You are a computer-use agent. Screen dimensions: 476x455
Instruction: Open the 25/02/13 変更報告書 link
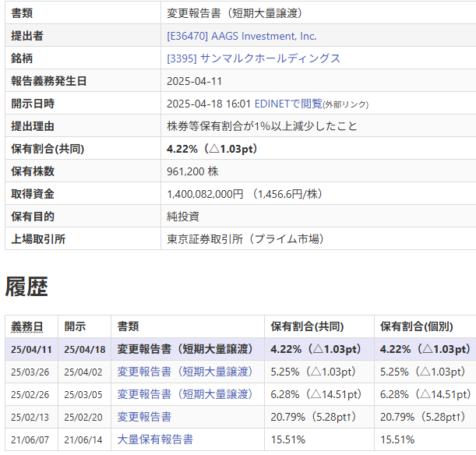coord(144,417)
